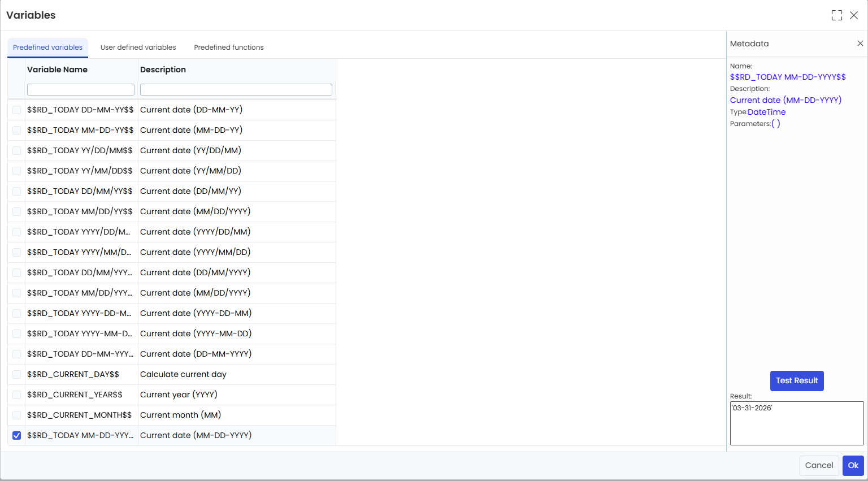Close the Metadata side panel
The height and width of the screenshot is (481, 868).
[860, 44]
